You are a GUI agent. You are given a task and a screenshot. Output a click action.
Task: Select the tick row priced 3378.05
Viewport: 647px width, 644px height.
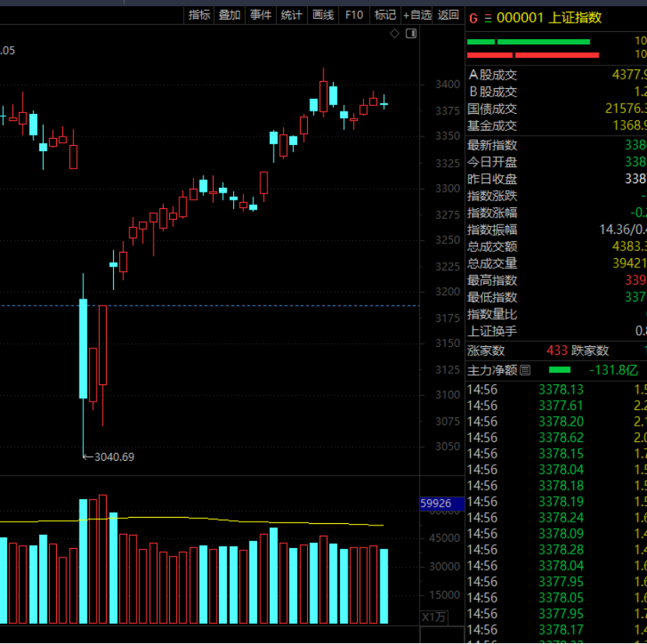(x=557, y=598)
